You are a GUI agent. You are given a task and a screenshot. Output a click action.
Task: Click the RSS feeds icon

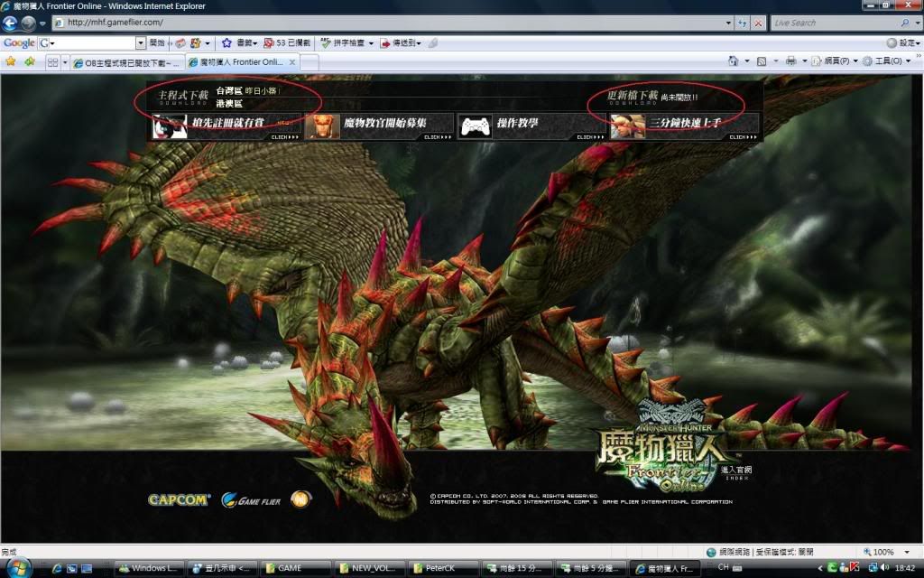point(762,61)
